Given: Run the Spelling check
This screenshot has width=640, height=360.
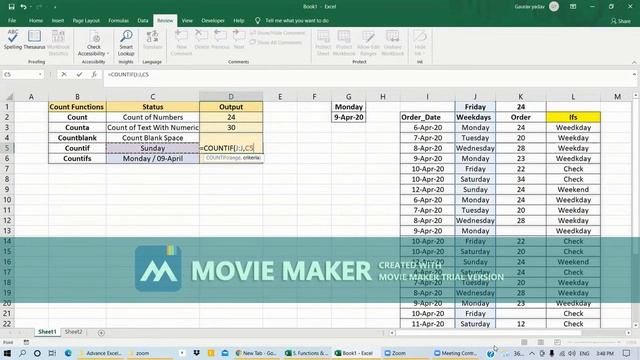Looking at the screenshot, I should tap(13, 40).
